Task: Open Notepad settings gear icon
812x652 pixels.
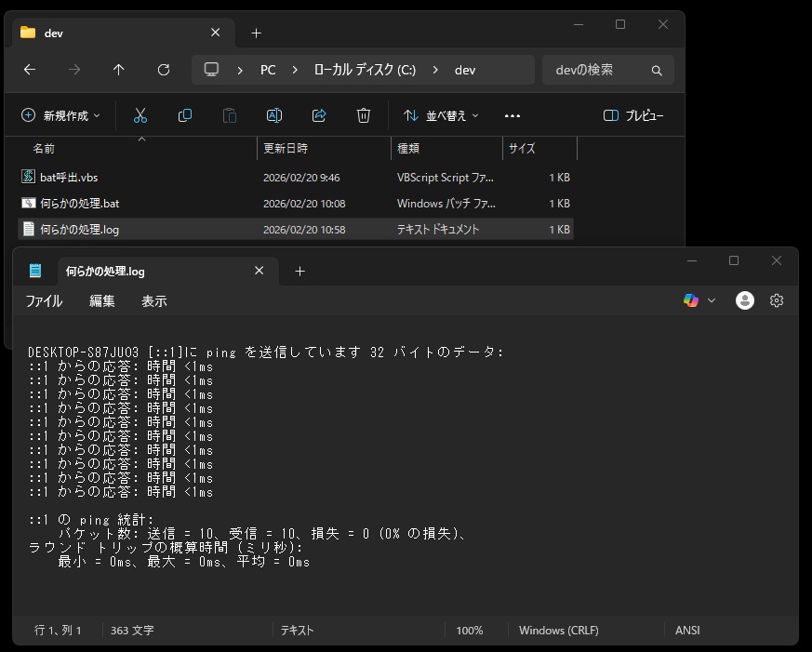Action: (x=777, y=300)
